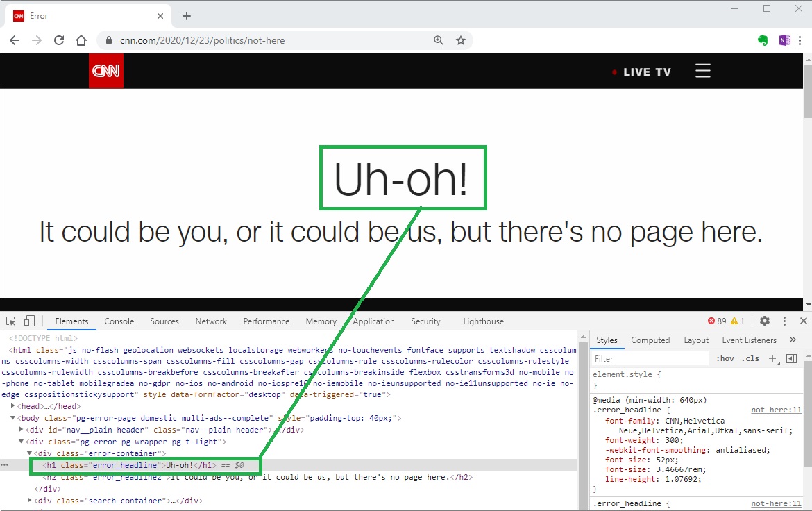Expand the head element node
The height and width of the screenshot is (511, 812).
click(x=13, y=406)
